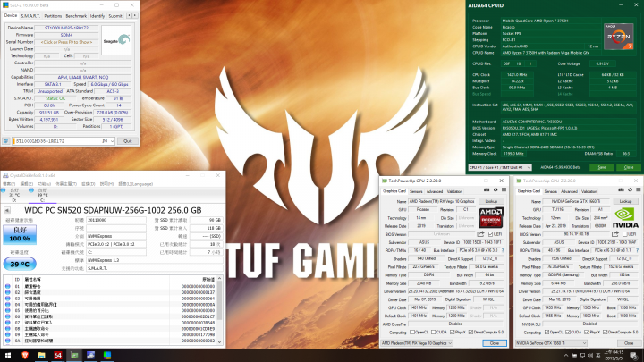Image resolution: width=644 pixels, height=362 pixels.
Task: Open the Windows Start menu
Action: pyautogui.click(x=8, y=356)
